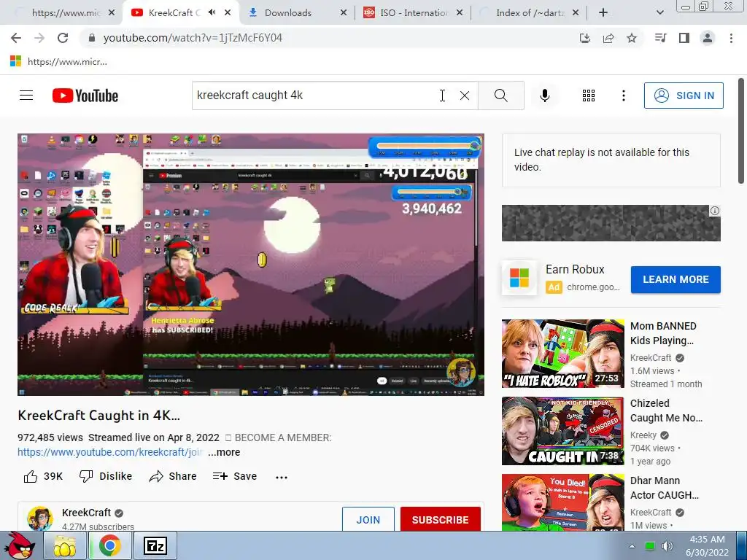
Task: Open YouTube apps grid
Action: pos(589,96)
